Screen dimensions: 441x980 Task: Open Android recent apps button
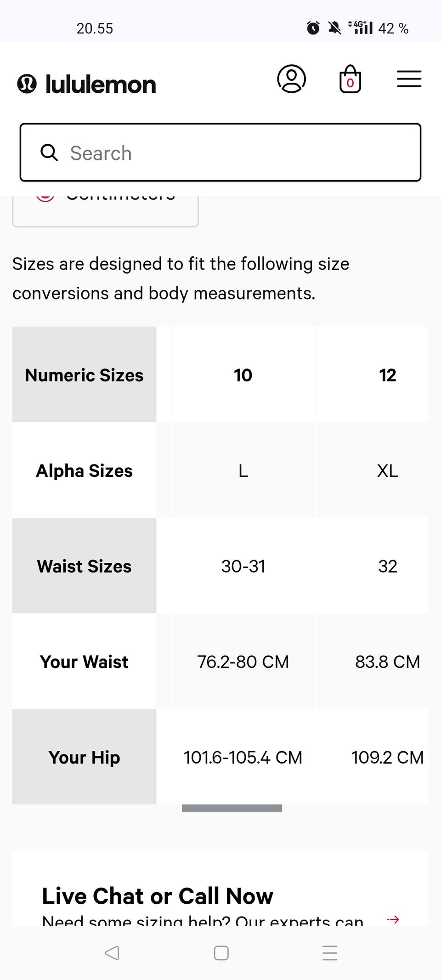pyautogui.click(x=330, y=953)
